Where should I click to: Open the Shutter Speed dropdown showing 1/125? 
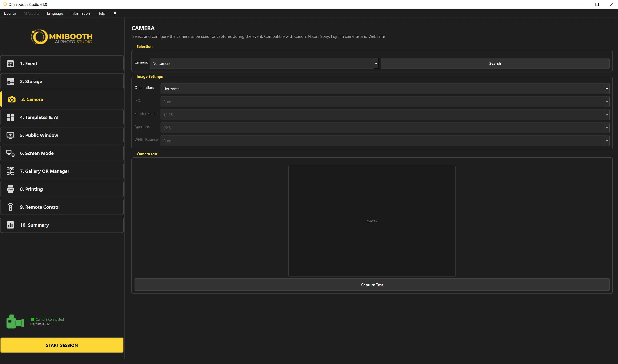coord(385,114)
